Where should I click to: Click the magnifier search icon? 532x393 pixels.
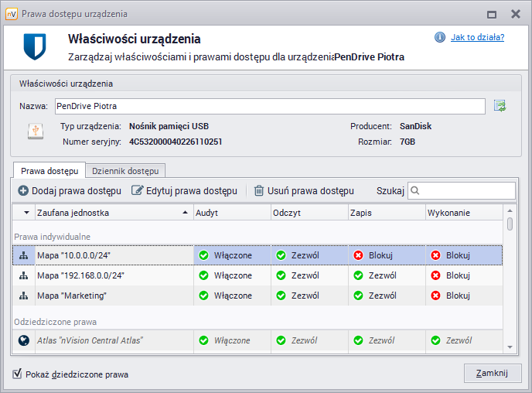tap(415, 190)
